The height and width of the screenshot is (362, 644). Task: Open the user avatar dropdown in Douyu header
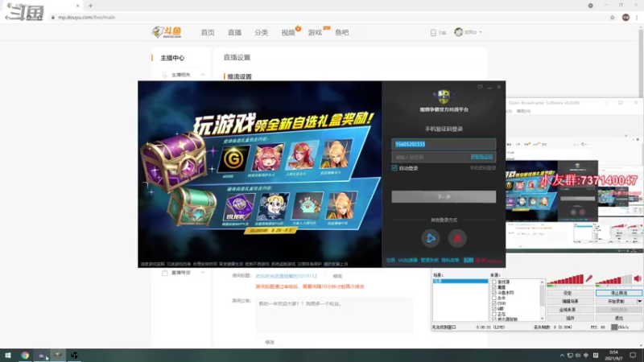(x=468, y=32)
